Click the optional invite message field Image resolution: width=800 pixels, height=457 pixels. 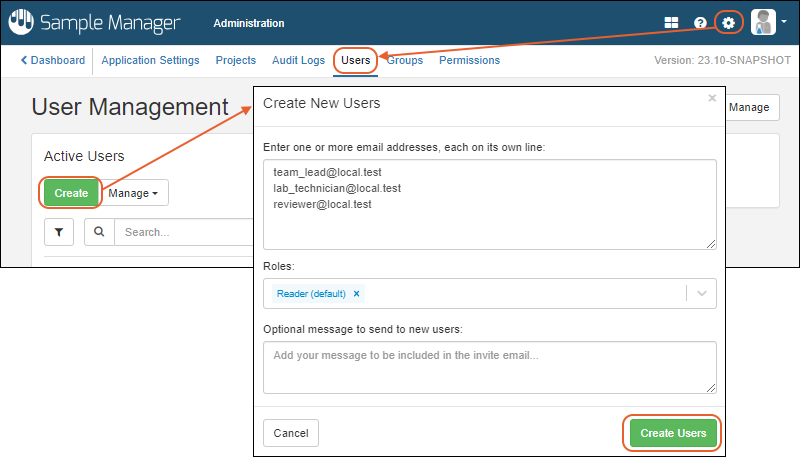point(490,367)
